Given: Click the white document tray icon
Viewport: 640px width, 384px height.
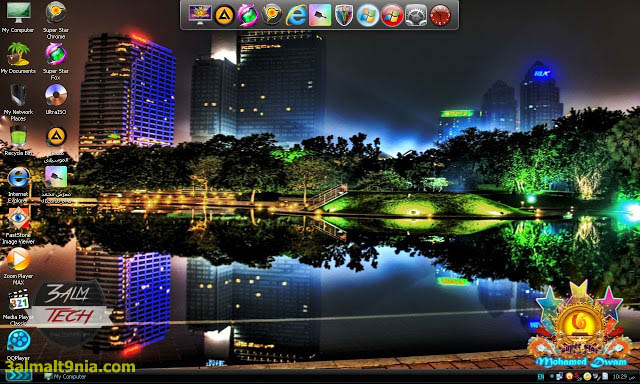Looking at the screenshot, I should click(x=605, y=376).
